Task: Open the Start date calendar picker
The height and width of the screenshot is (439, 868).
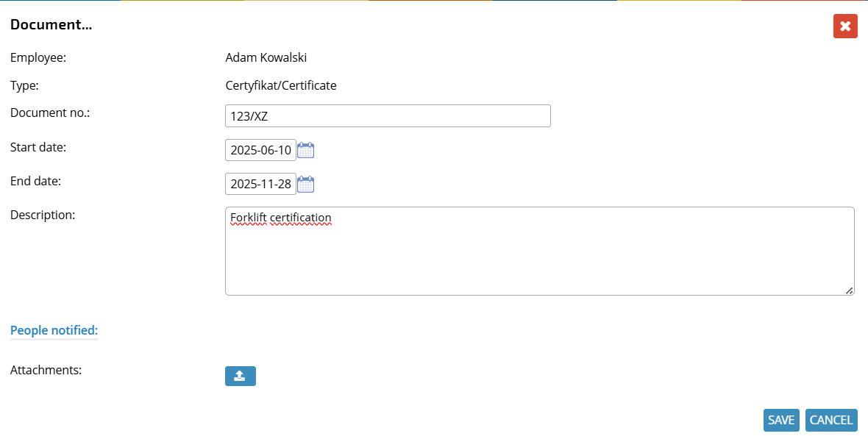Action: pos(305,150)
